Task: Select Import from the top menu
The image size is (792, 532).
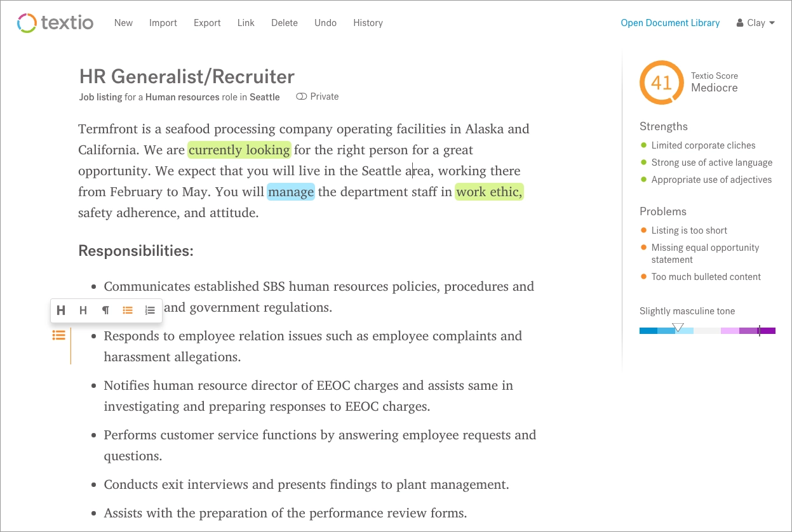Action: coord(163,23)
